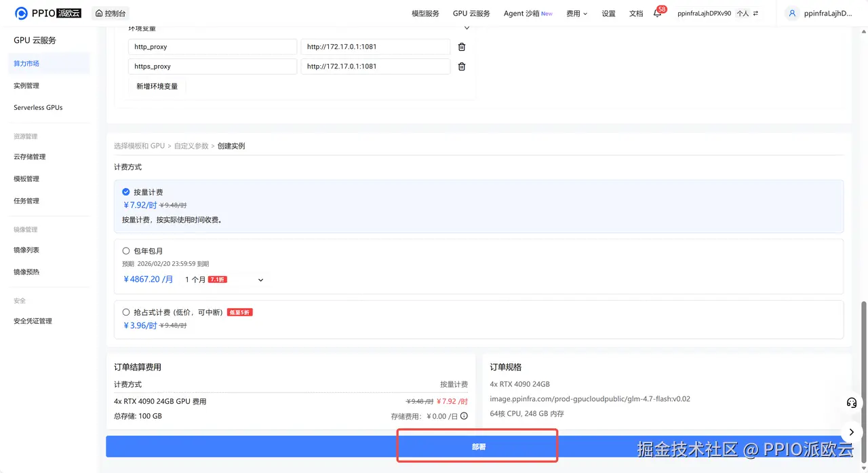Edit the http_proxy value field

click(x=376, y=47)
